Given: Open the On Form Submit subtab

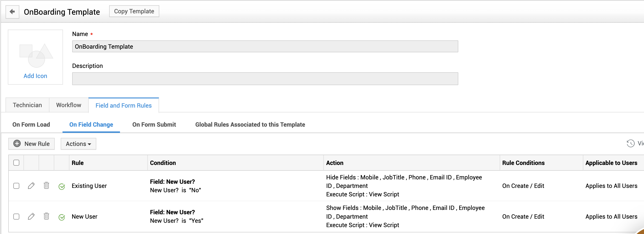Looking at the screenshot, I should [154, 125].
